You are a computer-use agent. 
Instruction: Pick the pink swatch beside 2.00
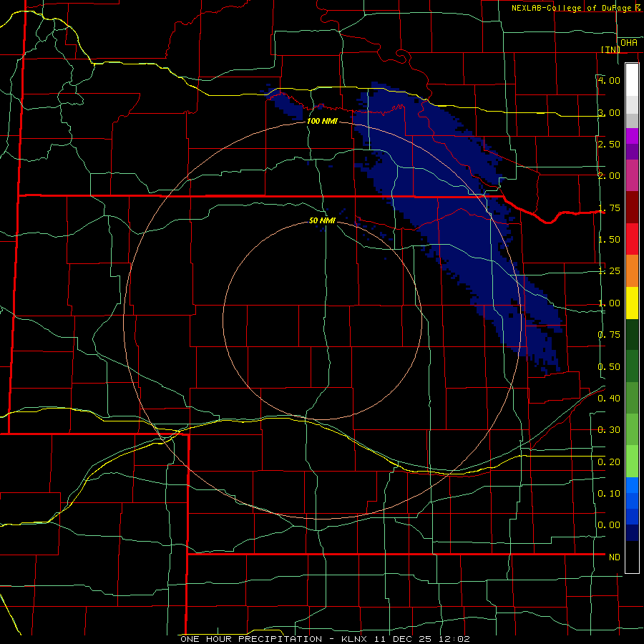pos(632,175)
